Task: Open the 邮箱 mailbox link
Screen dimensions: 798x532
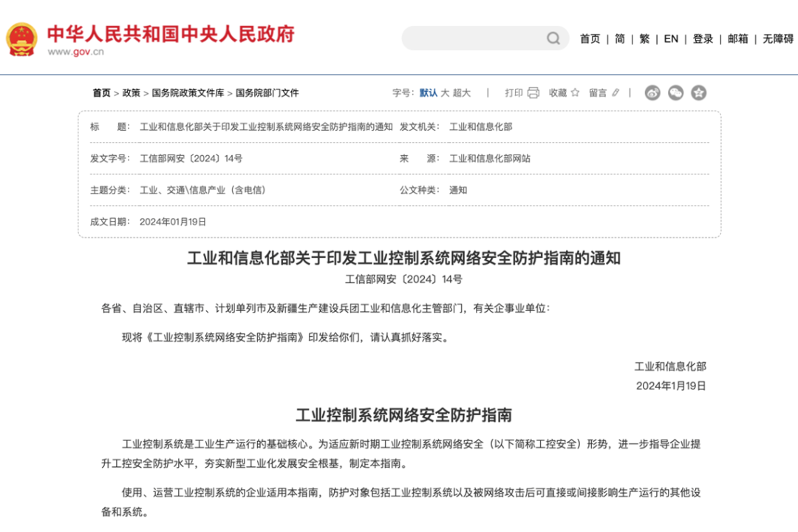Action: (739, 39)
